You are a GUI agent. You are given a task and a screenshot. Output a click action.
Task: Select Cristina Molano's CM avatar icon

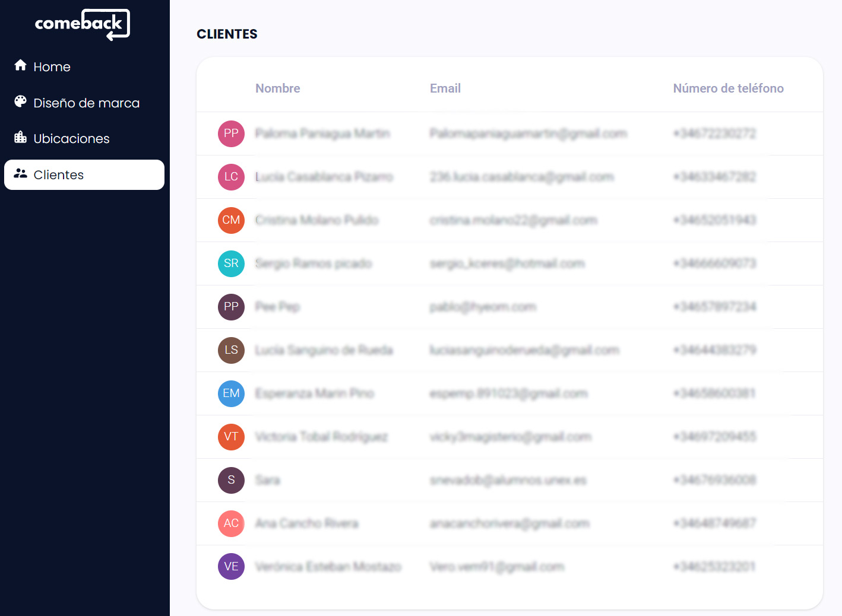[231, 220]
